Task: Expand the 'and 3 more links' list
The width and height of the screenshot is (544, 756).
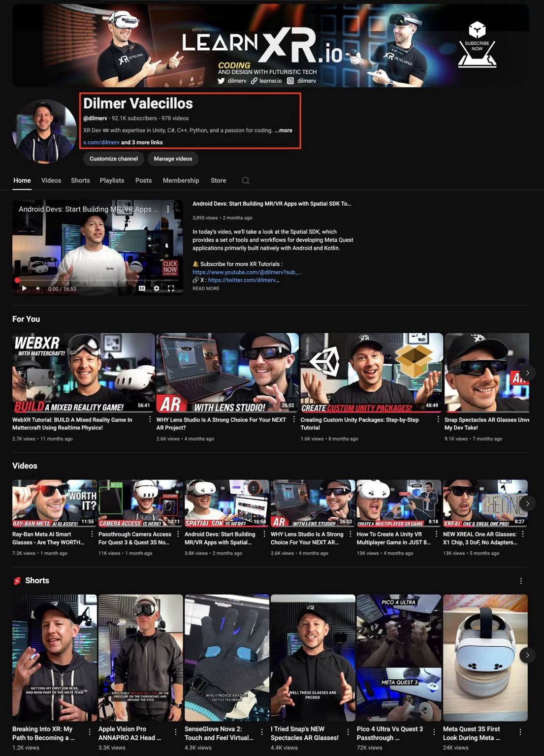Action: pos(142,142)
